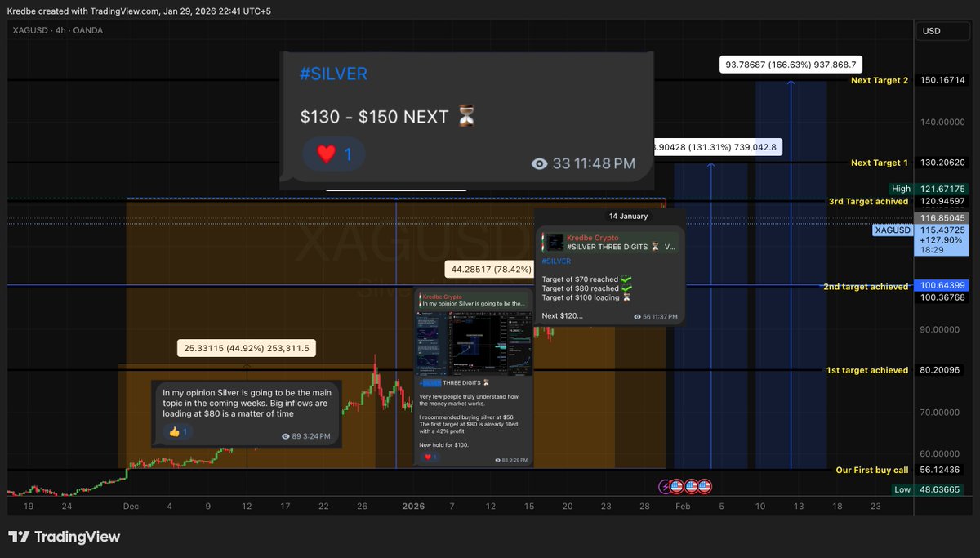980x558 pixels.
Task: Click the Dec label on the time axis
Action: pos(131,507)
